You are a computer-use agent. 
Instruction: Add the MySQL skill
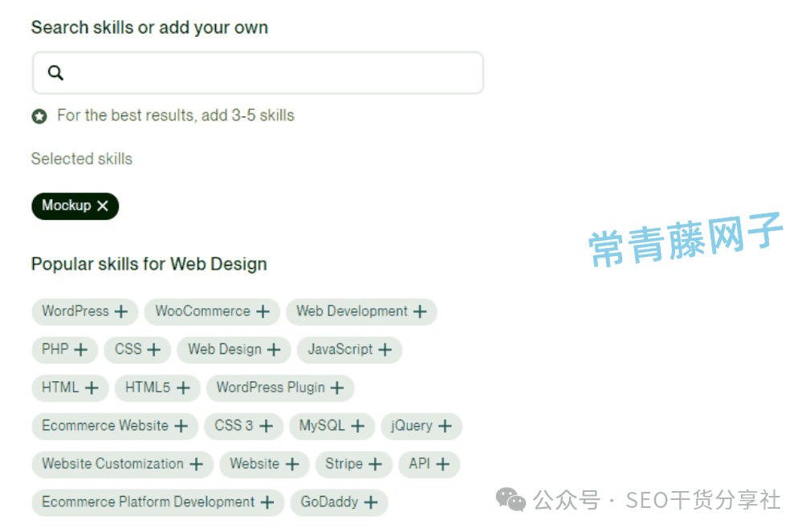pyautogui.click(x=332, y=425)
